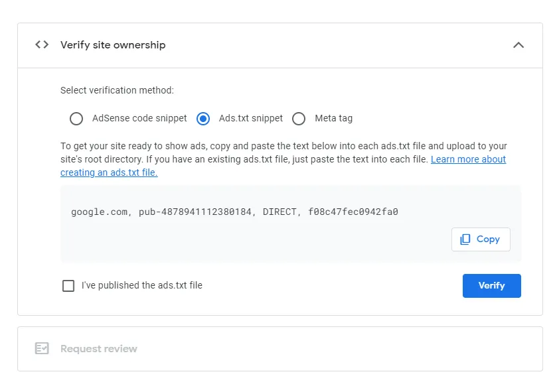Select the AdSense code snippet verification method

(x=77, y=119)
